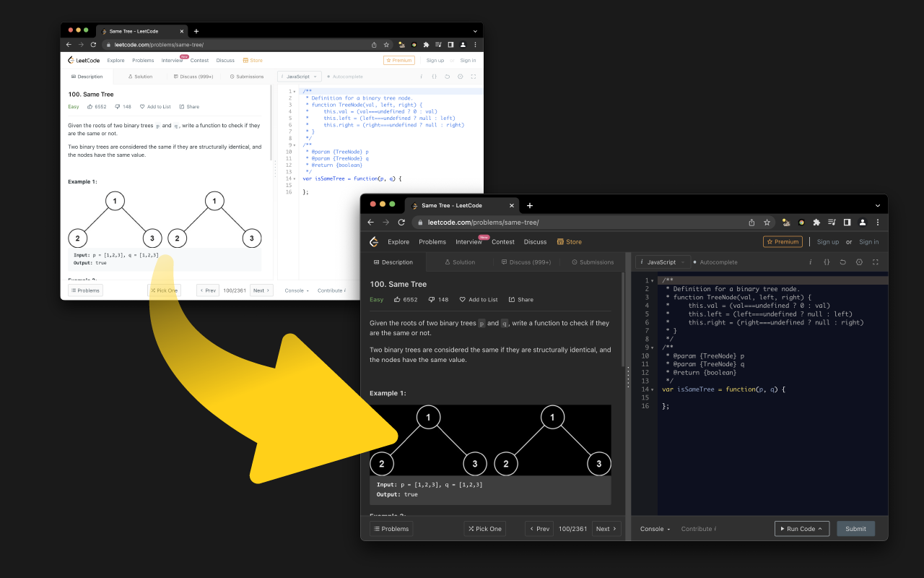This screenshot has width=924, height=578.
Task: Click Pick One in the dark window
Action: (x=485, y=529)
